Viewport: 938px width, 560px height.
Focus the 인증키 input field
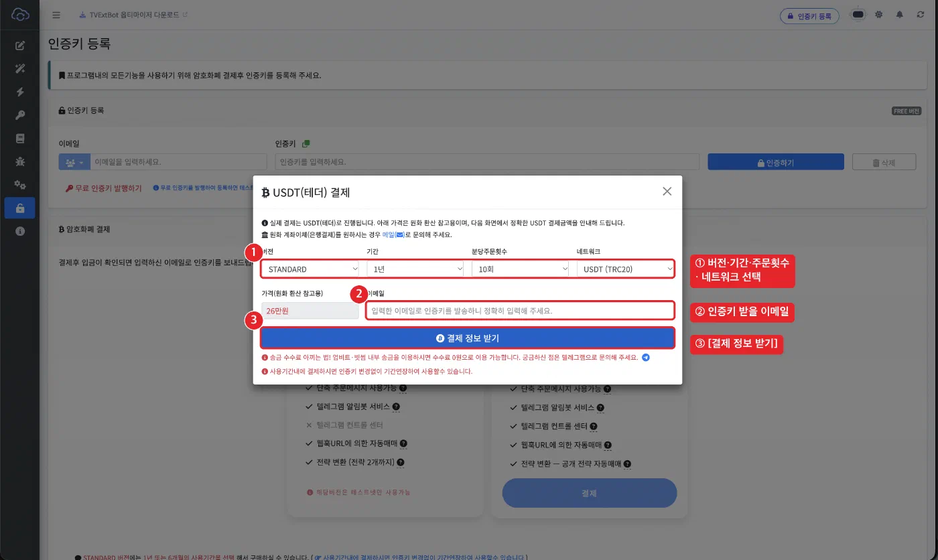(x=487, y=162)
